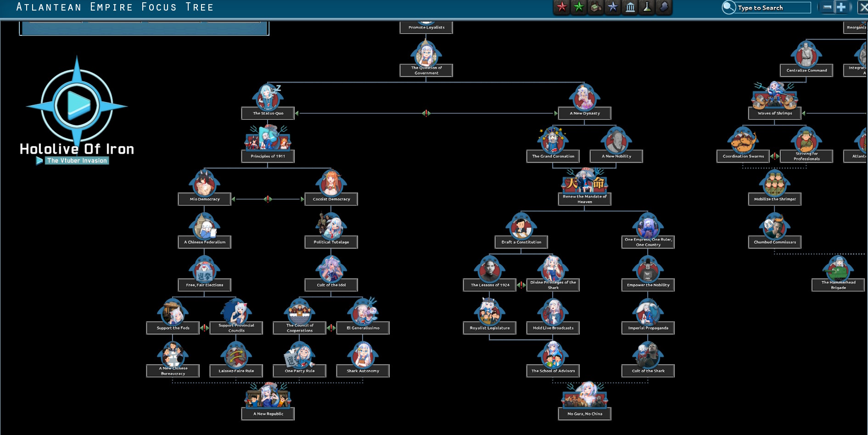Choose the A Chinese Federalism focus icon
The image size is (868, 435).
click(x=205, y=226)
